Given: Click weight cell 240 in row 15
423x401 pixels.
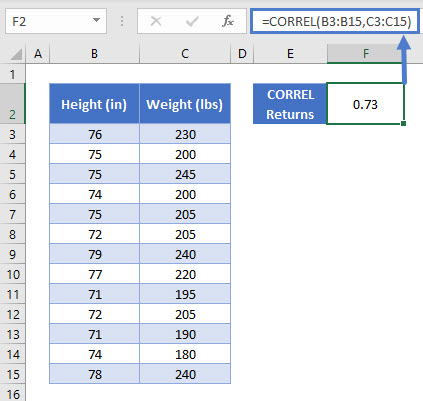Looking at the screenshot, I should pos(185,374).
